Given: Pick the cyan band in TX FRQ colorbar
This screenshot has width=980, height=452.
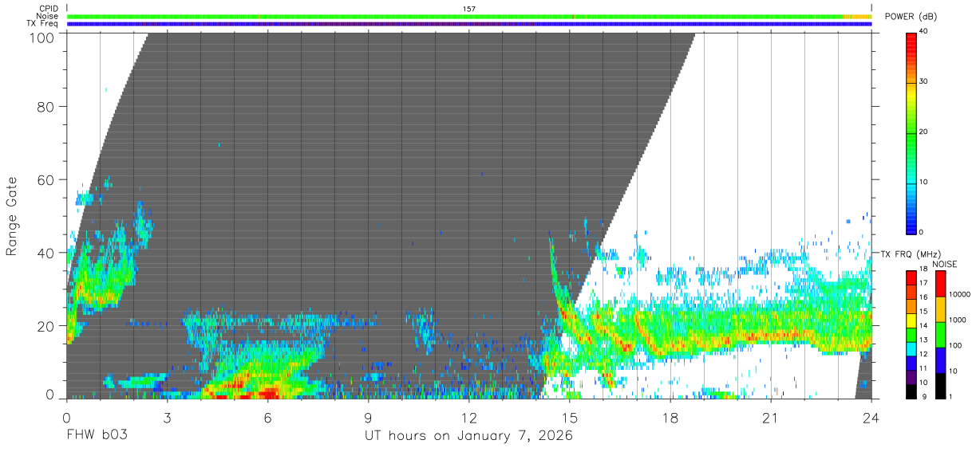Looking at the screenshot, I should tap(911, 348).
